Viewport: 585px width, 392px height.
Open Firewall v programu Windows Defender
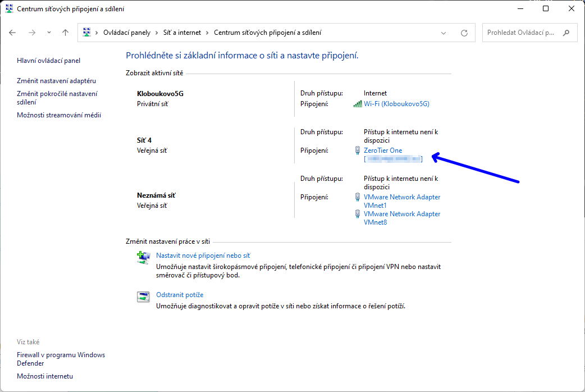(x=61, y=359)
